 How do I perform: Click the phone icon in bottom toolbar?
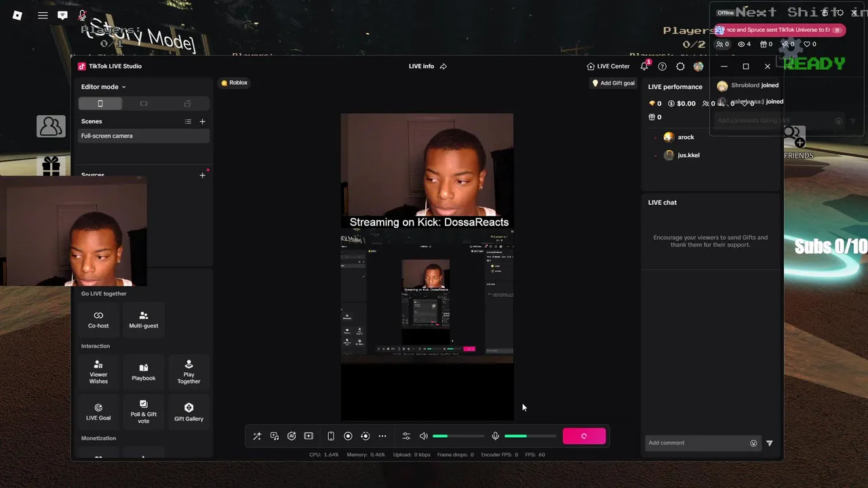[331, 436]
